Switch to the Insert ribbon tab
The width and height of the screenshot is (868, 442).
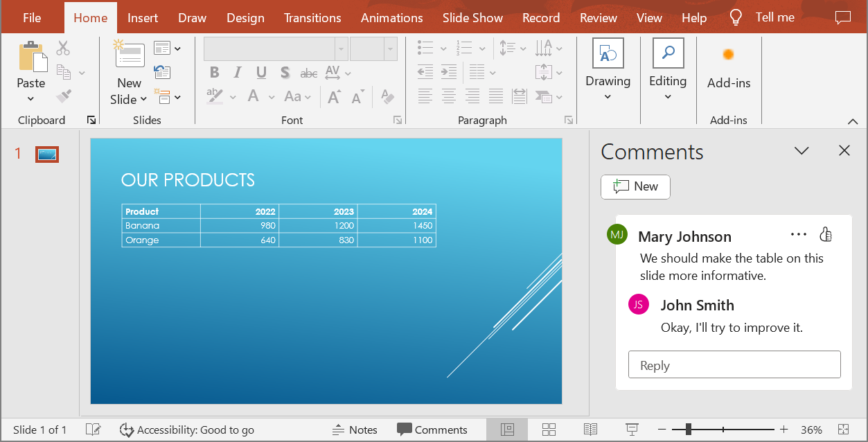143,17
